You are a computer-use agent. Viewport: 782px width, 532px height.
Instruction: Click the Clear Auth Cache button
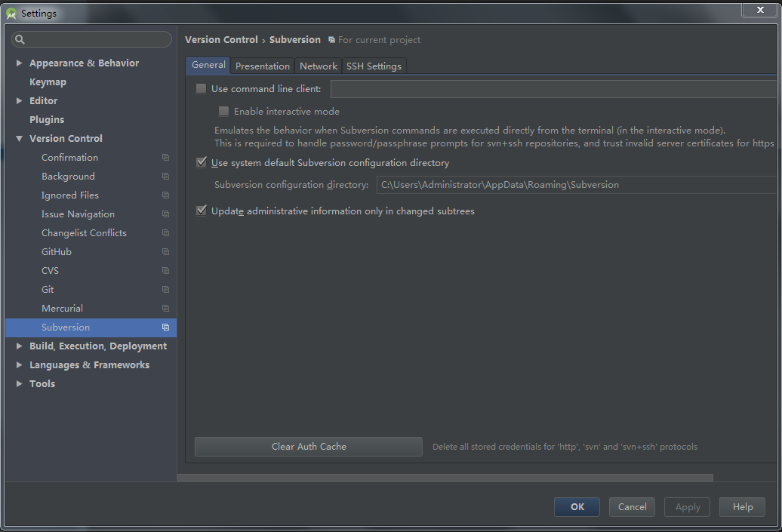pyautogui.click(x=308, y=446)
